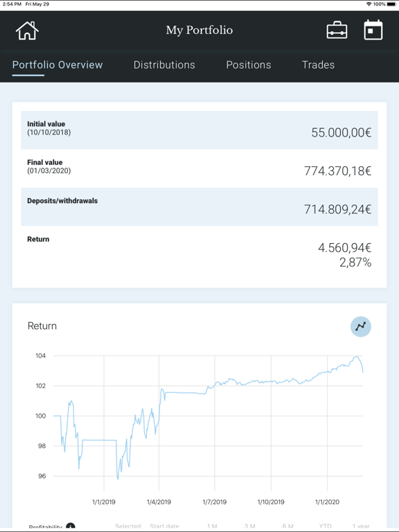Tap the 102 y-axis label

[40, 386]
